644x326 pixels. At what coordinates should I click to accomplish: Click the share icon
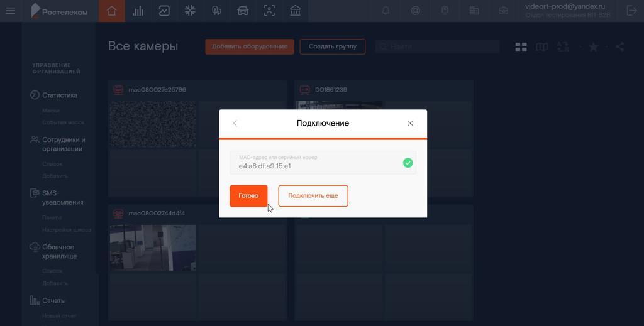pyautogui.click(x=619, y=47)
